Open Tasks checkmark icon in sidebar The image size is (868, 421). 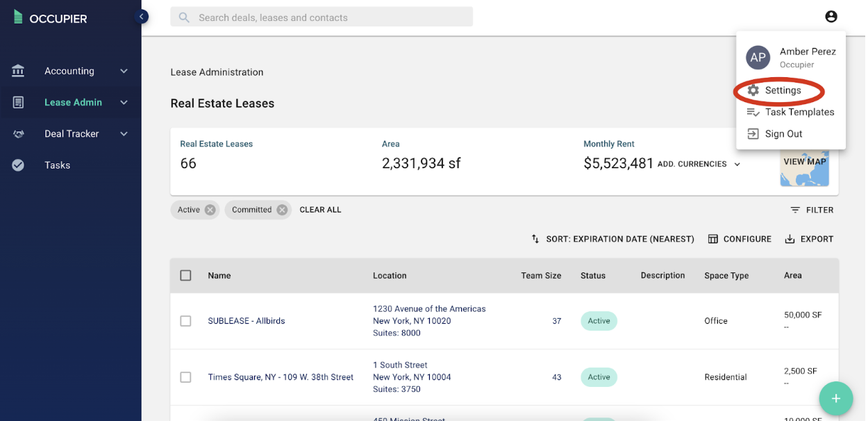tap(18, 165)
